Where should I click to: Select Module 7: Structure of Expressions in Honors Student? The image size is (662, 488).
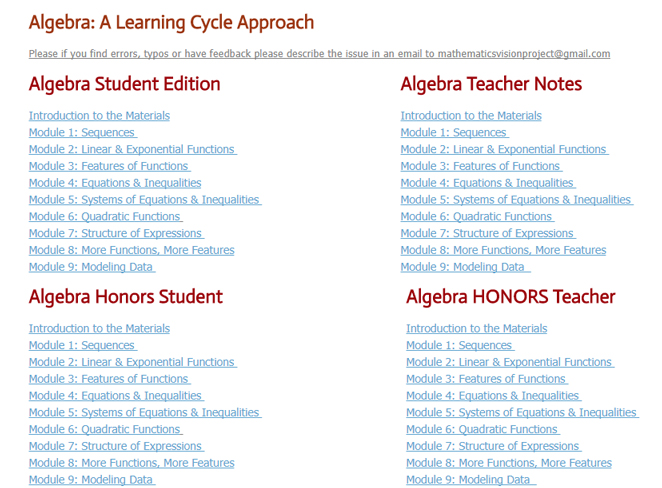(115, 446)
